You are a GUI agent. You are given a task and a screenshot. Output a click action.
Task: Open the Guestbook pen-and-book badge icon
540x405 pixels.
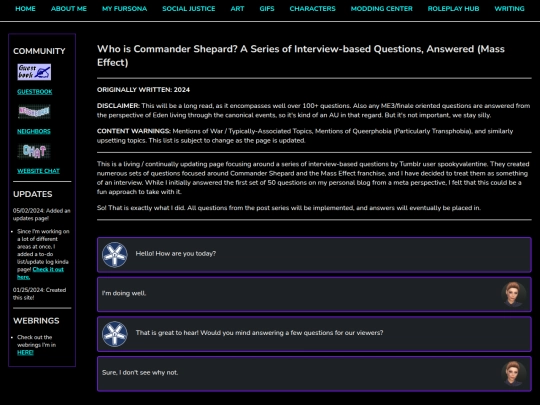[34, 72]
